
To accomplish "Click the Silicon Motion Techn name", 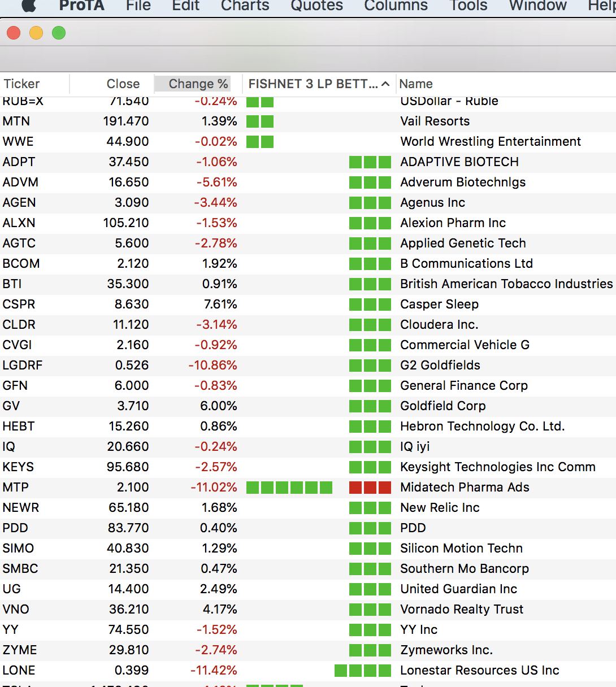I will click(461, 548).
